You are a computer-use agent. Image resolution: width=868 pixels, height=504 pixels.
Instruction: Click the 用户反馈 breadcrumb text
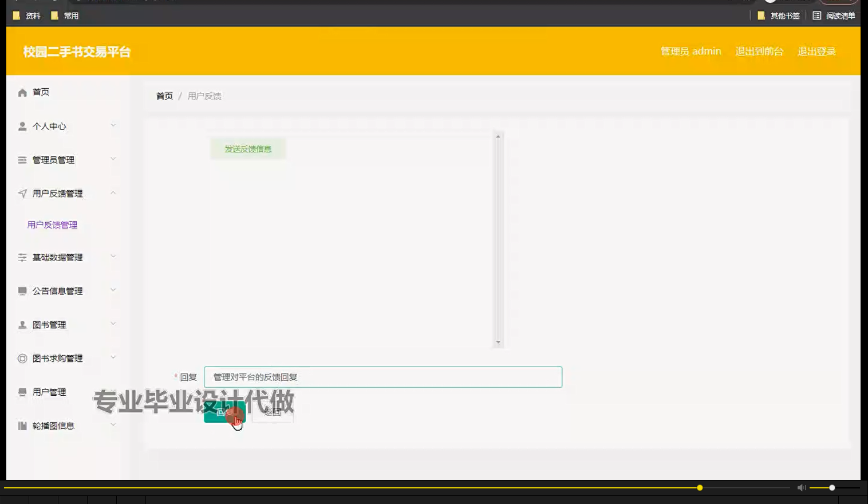pyautogui.click(x=204, y=96)
